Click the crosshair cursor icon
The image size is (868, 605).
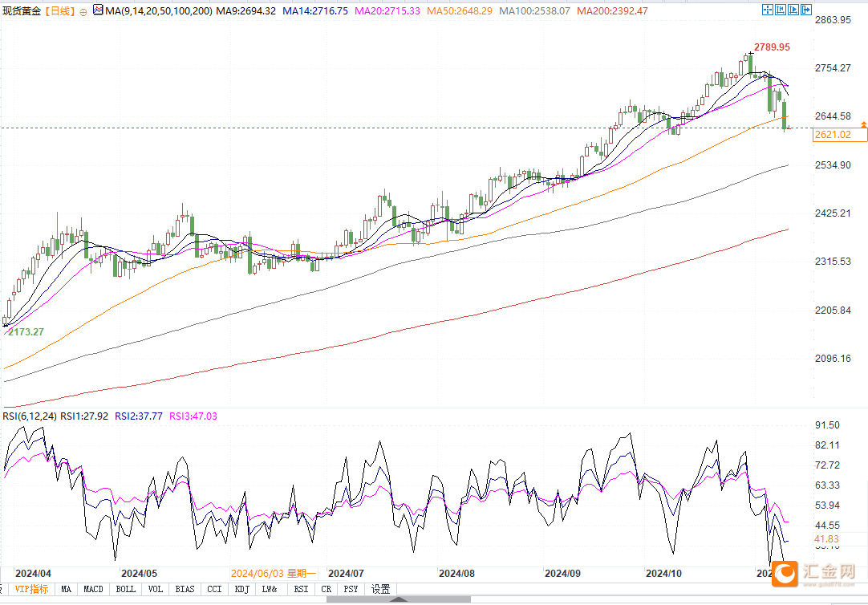[x=768, y=10]
